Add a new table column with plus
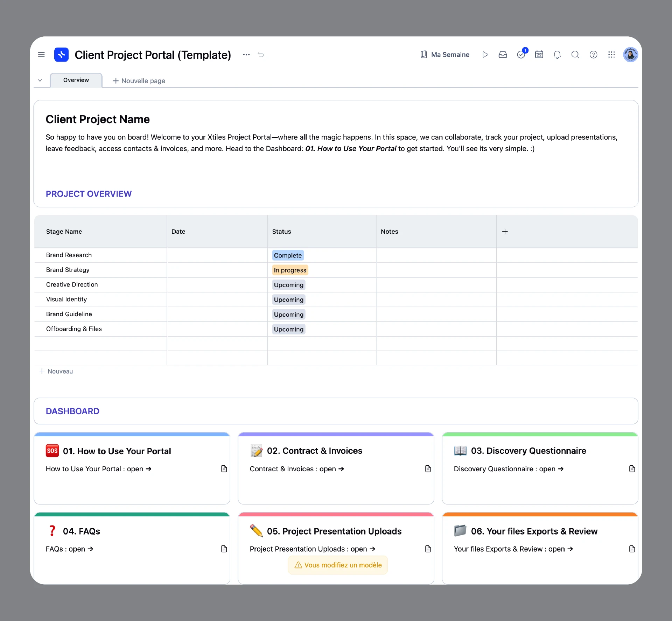Image resolution: width=672 pixels, height=621 pixels. coord(505,232)
